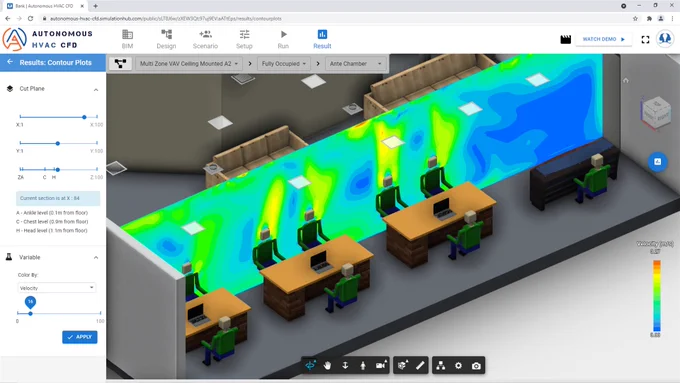
Task: Open the Run tab
Action: [283, 39]
